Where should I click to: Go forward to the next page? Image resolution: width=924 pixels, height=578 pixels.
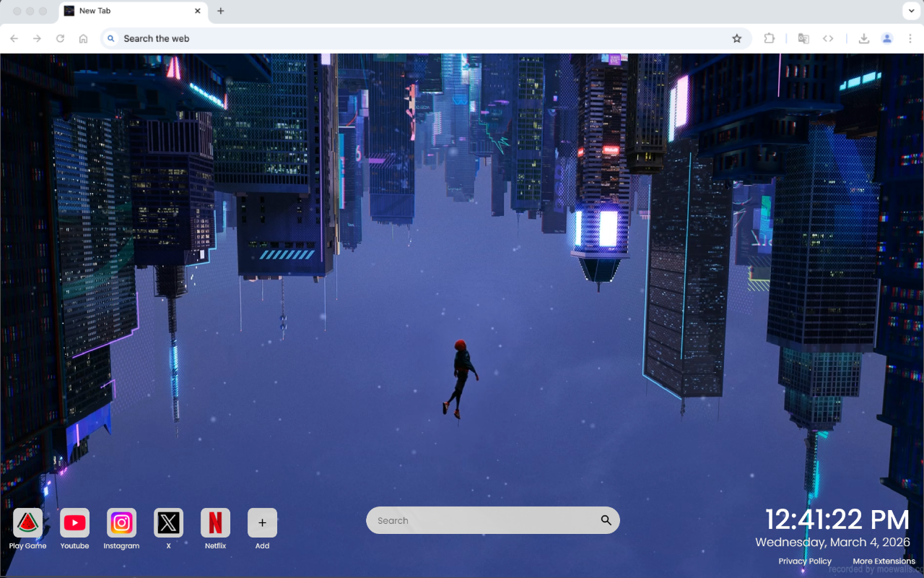click(38, 38)
